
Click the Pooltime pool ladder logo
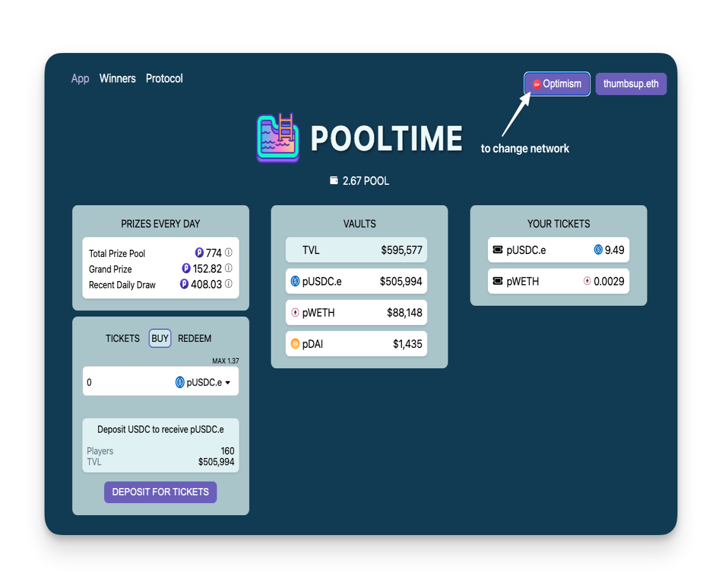click(x=278, y=138)
